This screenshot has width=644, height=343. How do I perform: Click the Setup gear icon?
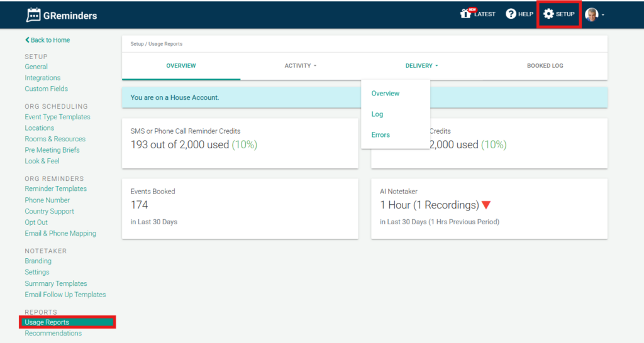coord(548,14)
